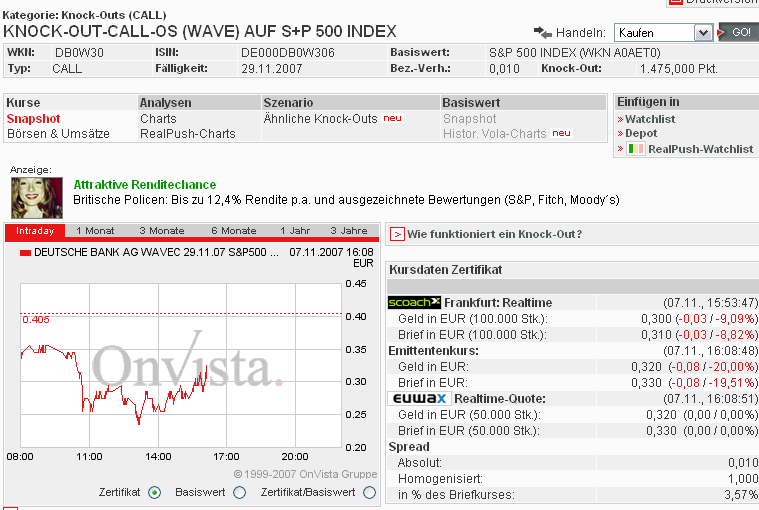Viewport: 759px width, 510px height.
Task: Open Börsen & Umsätze link
Action: coord(58,134)
